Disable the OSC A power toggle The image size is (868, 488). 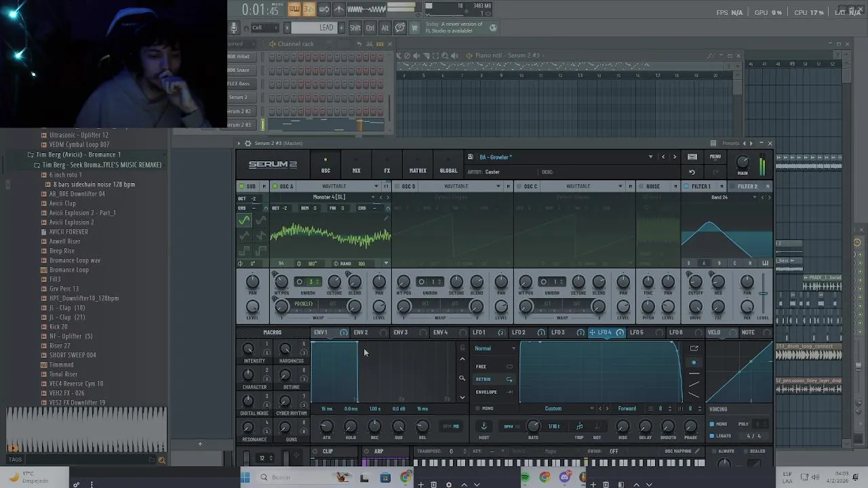tap(275, 186)
